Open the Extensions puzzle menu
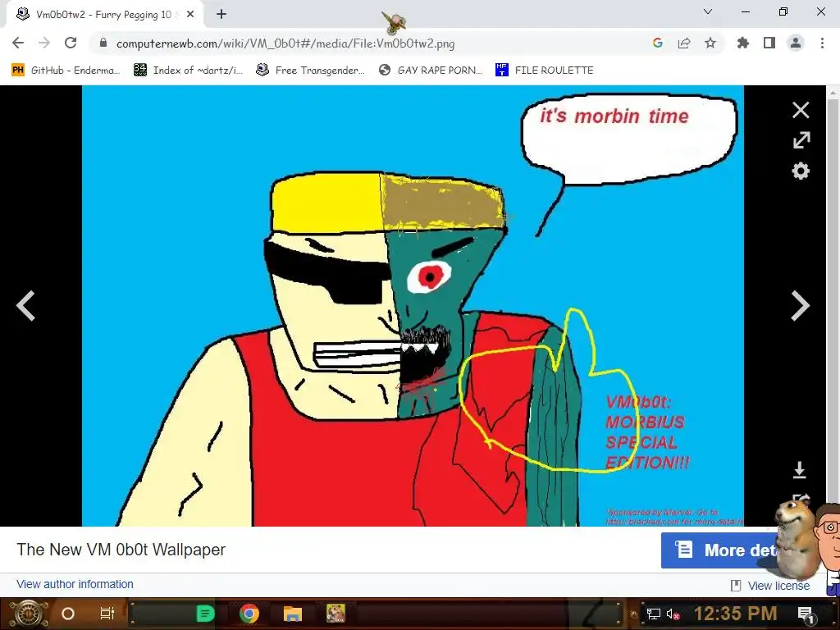840x630 pixels. pos(743,43)
